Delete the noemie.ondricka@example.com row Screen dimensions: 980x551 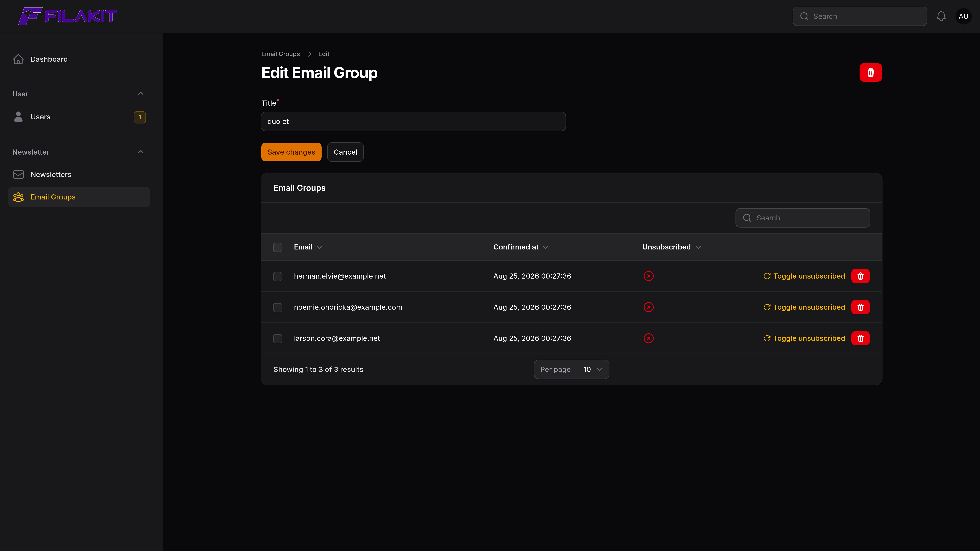click(860, 307)
